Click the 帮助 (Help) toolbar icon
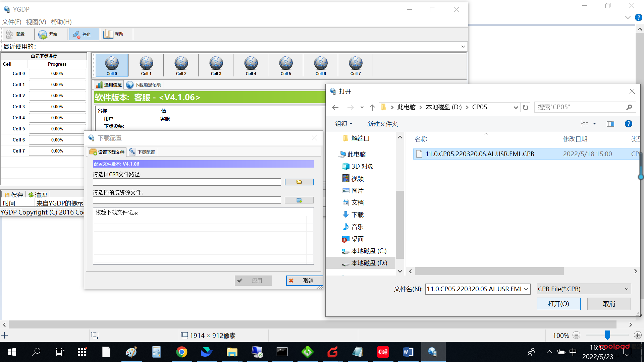 click(x=114, y=34)
